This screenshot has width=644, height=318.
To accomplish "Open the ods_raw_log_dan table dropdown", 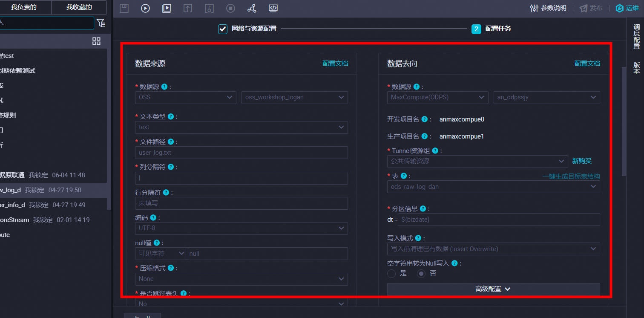I will tap(494, 187).
